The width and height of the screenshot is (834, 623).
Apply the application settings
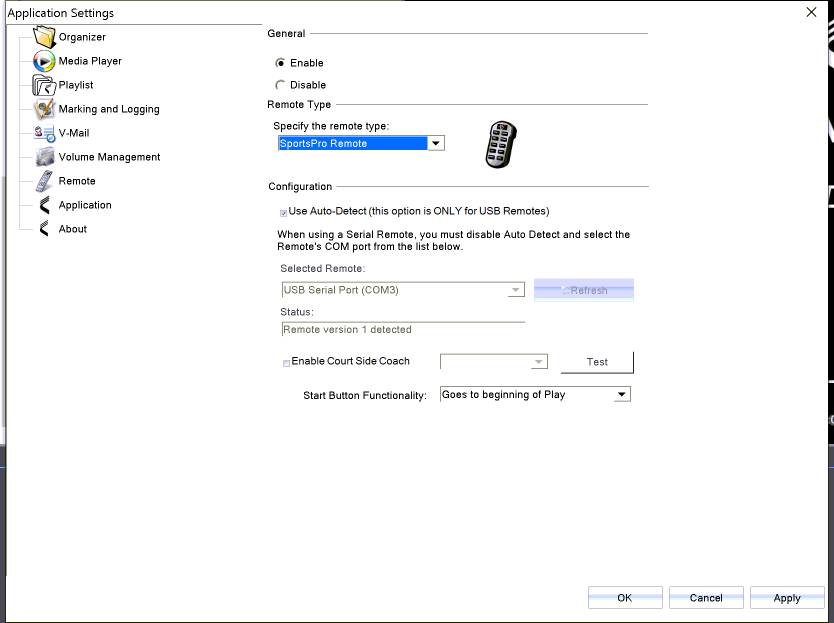coord(787,597)
